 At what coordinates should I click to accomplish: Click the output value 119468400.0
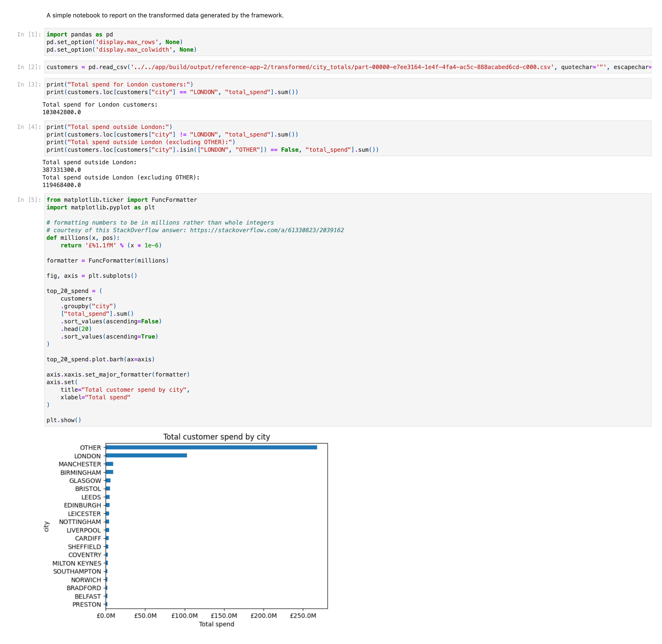(x=62, y=185)
